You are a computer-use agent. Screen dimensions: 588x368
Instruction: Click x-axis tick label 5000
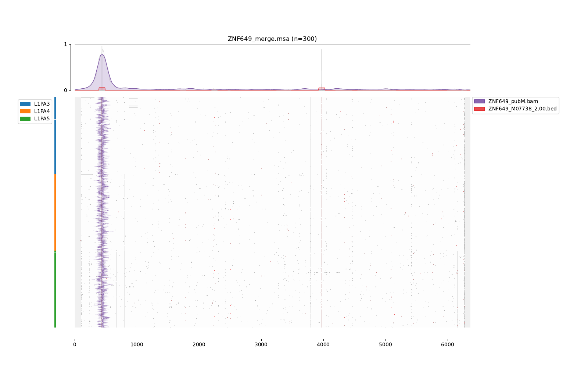pos(386,345)
